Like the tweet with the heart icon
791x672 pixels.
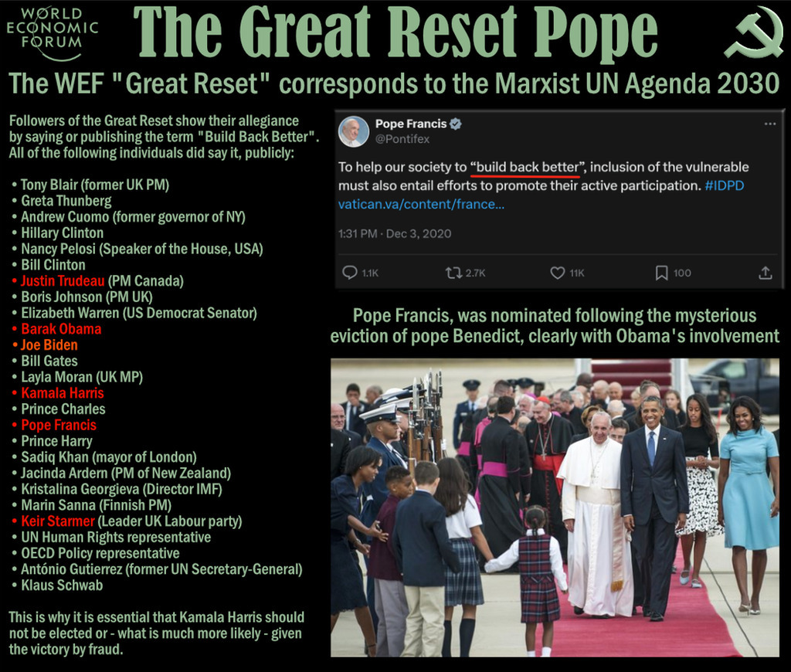[558, 273]
